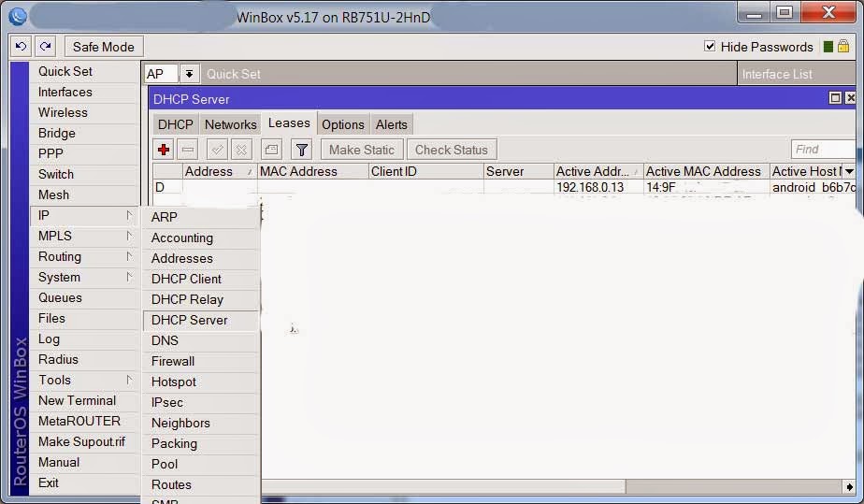Select DHCP Client submenu entry
864x504 pixels.
tap(200, 279)
